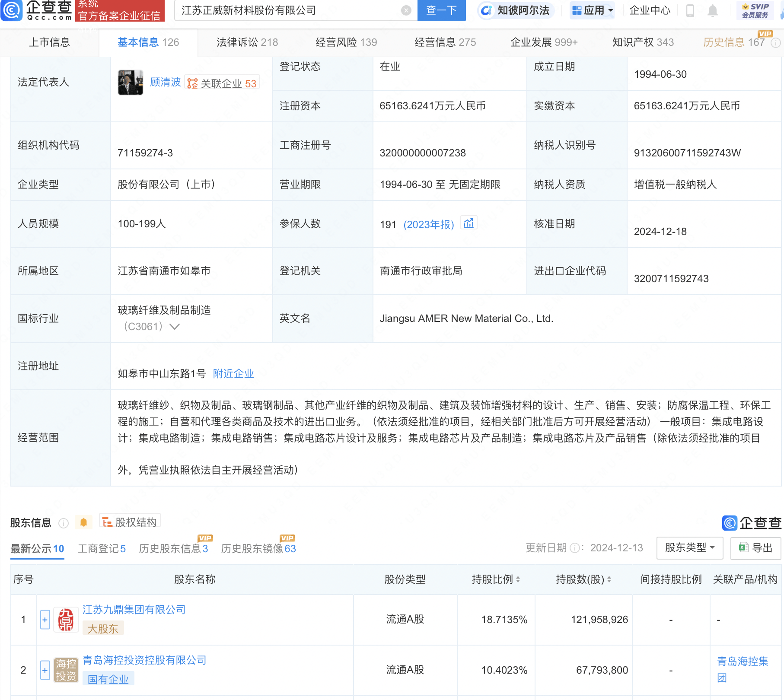Select 最新公示 10 sub-tab

point(37,549)
